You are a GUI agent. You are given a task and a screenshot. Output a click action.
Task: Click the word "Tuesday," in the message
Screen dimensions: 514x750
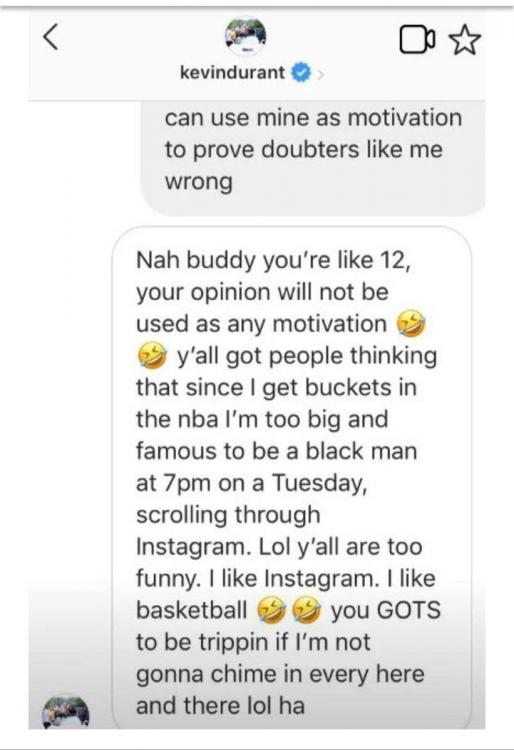pyautogui.click(x=320, y=483)
